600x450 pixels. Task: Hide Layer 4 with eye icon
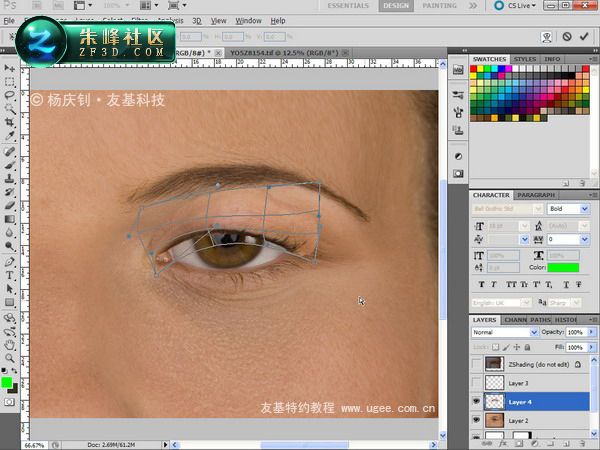click(x=476, y=401)
